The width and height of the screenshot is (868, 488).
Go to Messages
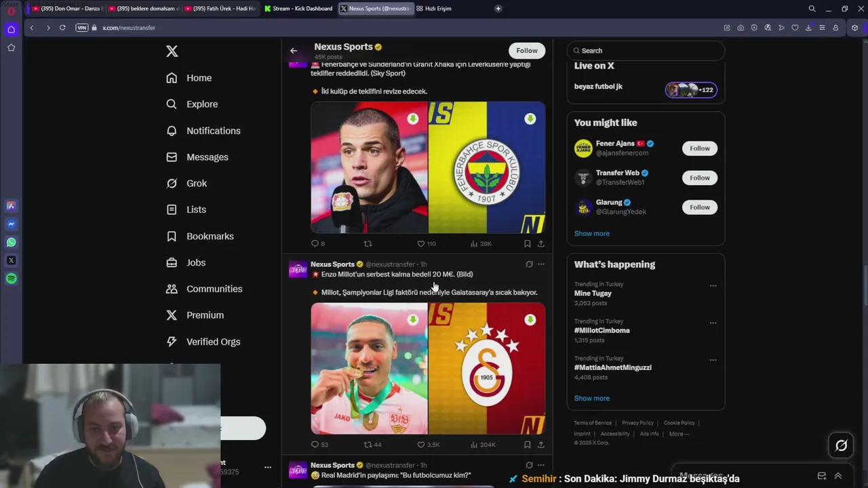click(197, 157)
